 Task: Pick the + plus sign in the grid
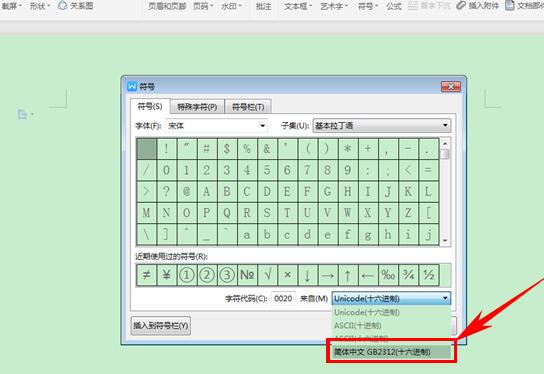tap(368, 149)
